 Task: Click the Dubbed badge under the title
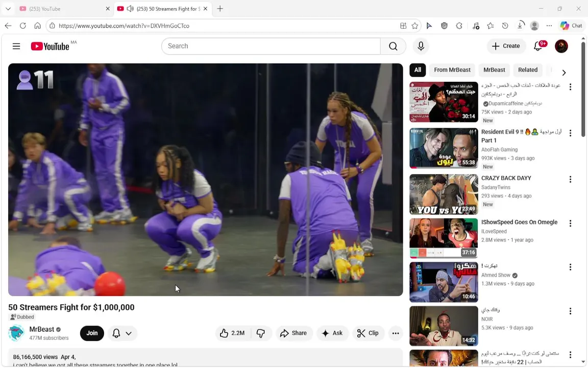pos(22,317)
